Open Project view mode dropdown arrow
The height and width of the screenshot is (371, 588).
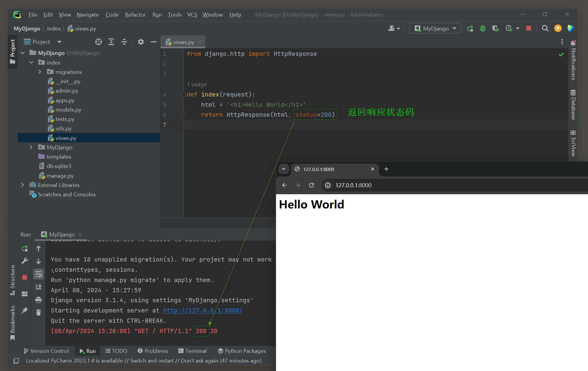[x=59, y=42]
